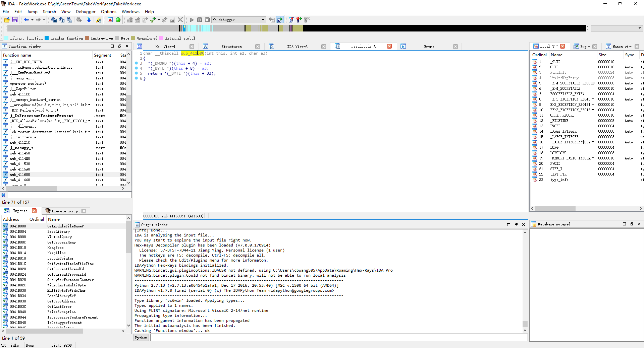644x348 pixels.
Task: Select GetProcAddress in the Imports list
Action: (x=64, y=301)
